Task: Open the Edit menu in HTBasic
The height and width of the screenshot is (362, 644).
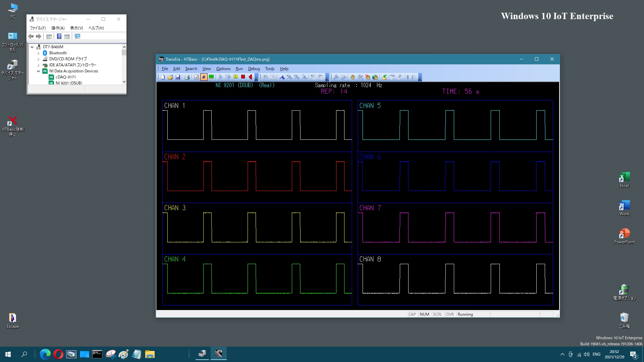Action: 177,69
